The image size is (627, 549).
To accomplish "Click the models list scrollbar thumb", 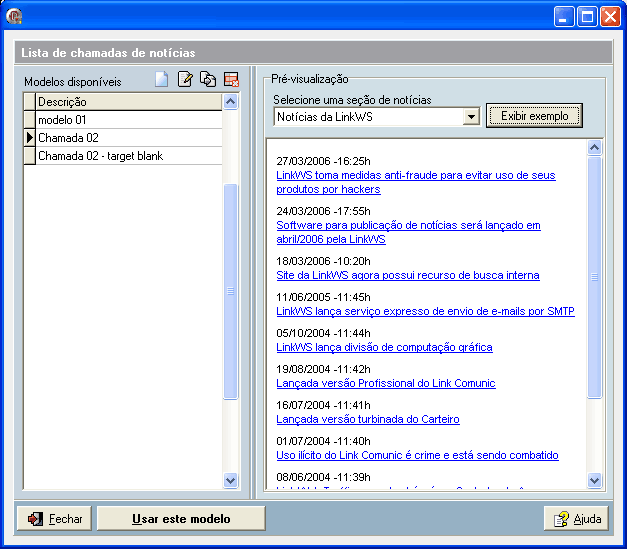I will click(x=231, y=291).
